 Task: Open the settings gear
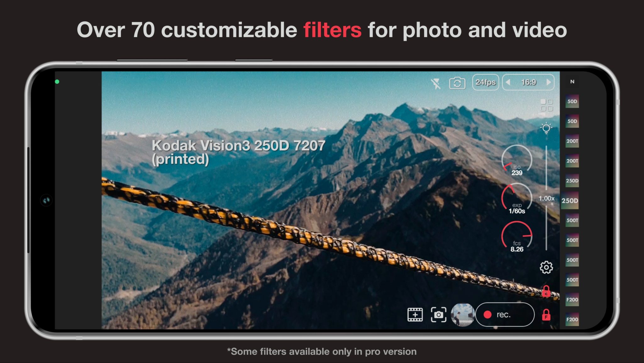tap(547, 267)
